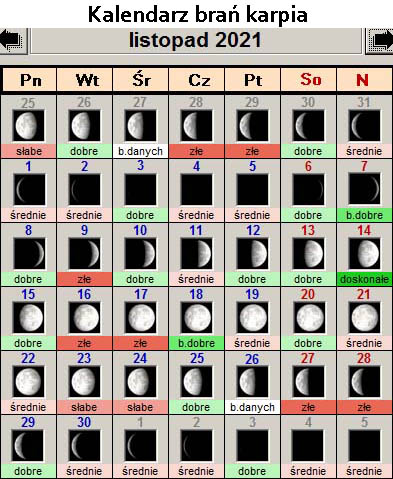The image size is (393, 479).
Task: Select the moon icon for October 25
Action: pyautogui.click(x=28, y=126)
